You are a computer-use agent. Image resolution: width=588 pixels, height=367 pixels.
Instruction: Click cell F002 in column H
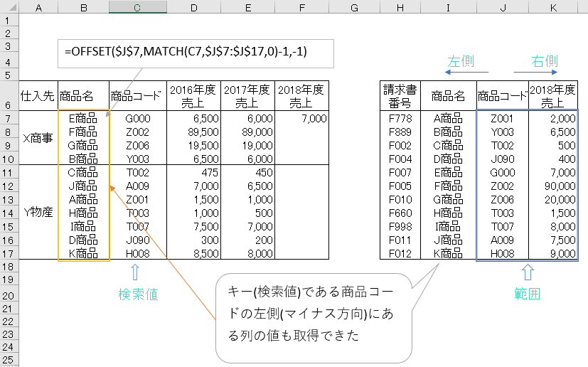(400, 146)
